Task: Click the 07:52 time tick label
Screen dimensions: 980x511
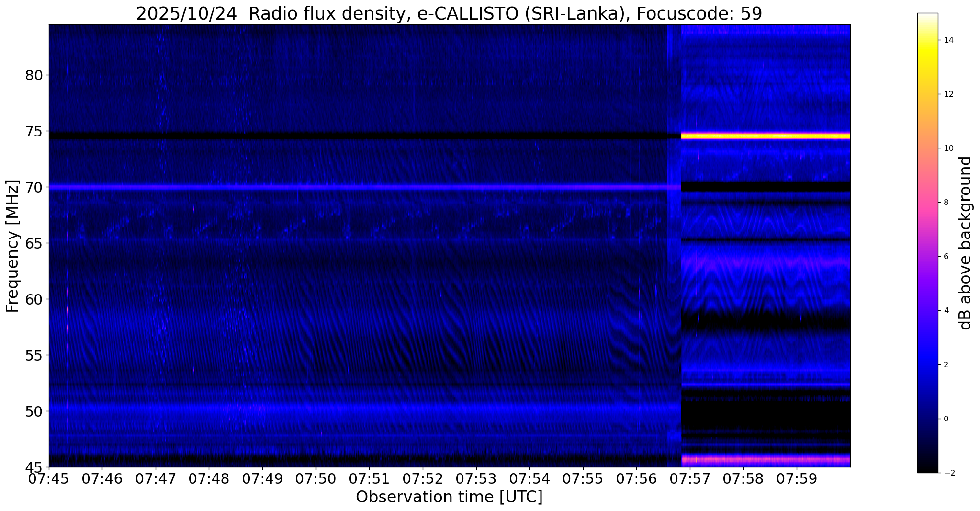Action: [x=423, y=479]
